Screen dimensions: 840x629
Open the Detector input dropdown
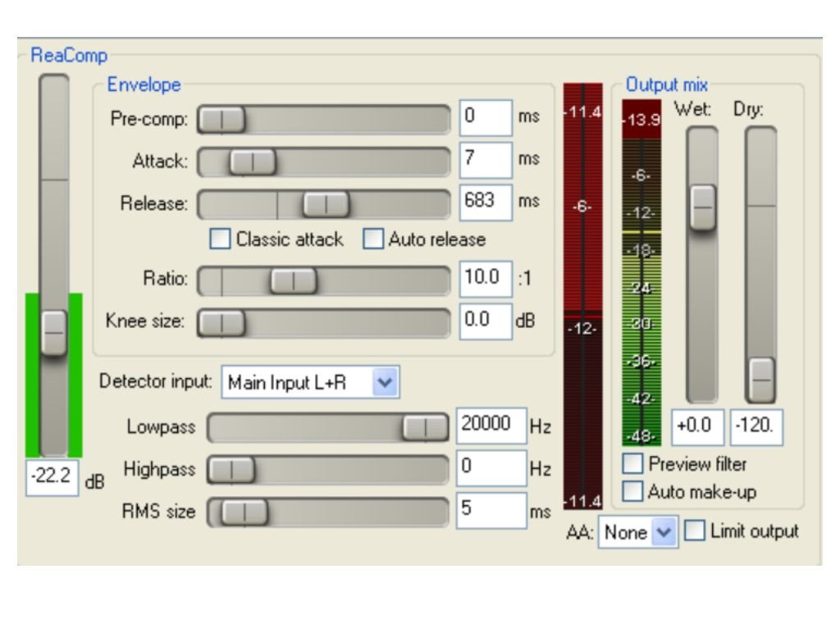tap(310, 382)
